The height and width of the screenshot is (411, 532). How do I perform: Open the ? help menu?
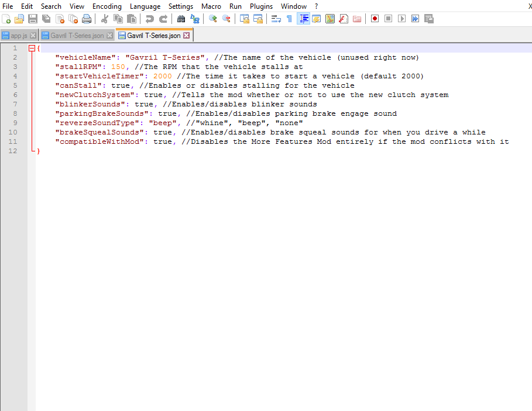coord(316,6)
